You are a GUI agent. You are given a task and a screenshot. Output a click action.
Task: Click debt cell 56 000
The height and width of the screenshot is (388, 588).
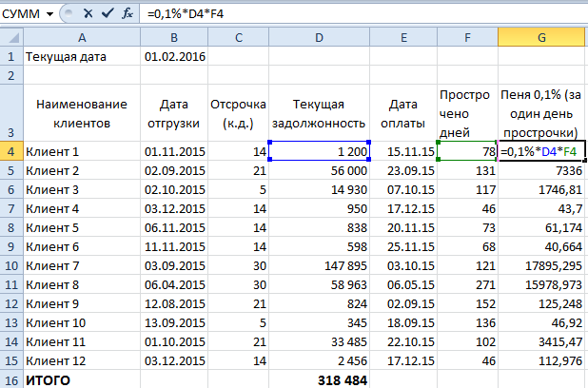point(319,170)
